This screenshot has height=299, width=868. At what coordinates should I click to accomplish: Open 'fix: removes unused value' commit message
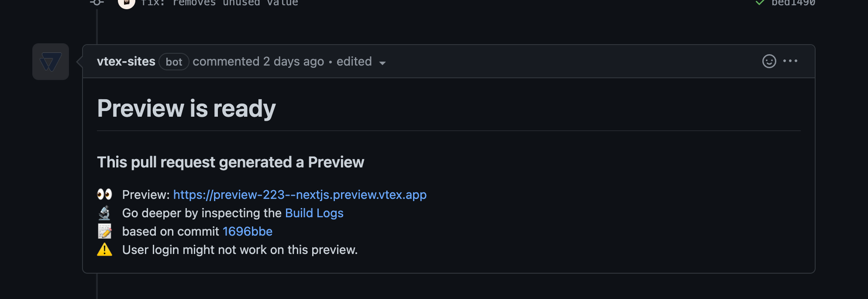[x=219, y=3]
